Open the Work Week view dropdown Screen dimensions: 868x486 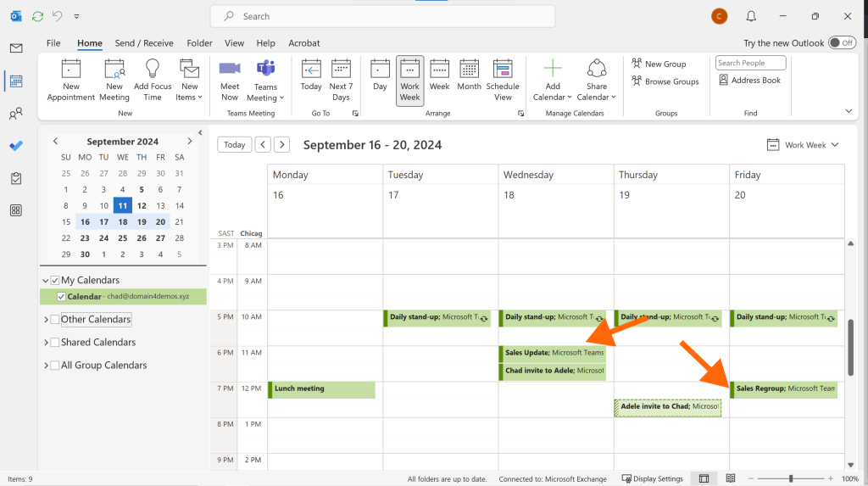(804, 145)
